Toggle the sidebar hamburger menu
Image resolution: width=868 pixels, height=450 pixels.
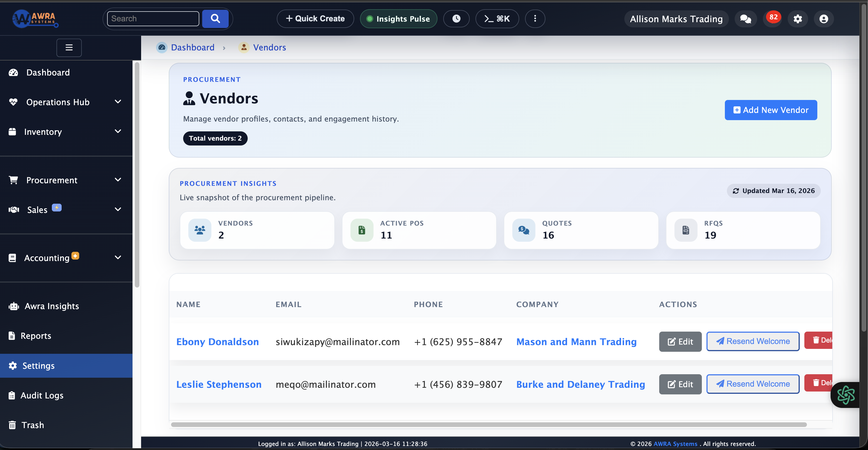(x=69, y=48)
